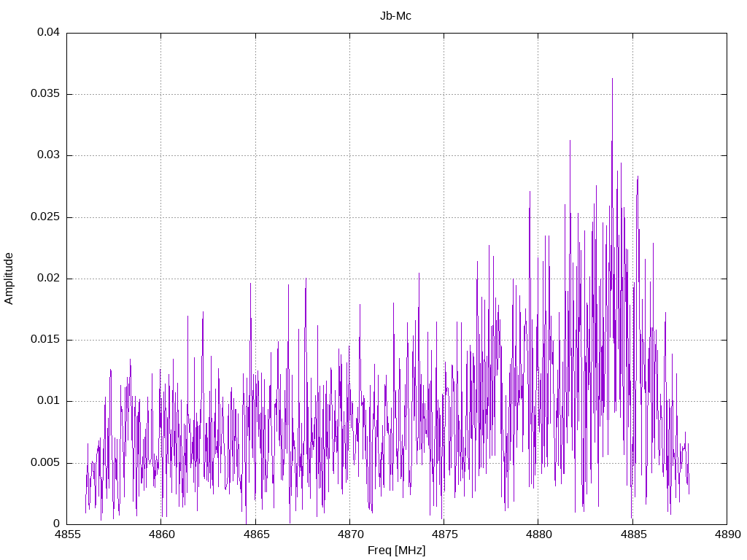The width and height of the screenshot is (747, 560).
Task: Click the y-axis tick label 0.01
Action: 49,401
